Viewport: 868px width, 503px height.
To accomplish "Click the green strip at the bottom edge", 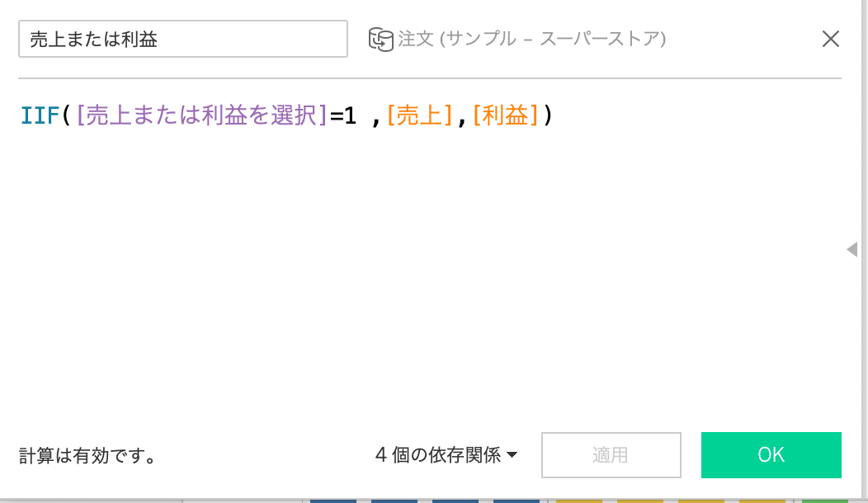I will 825,501.
